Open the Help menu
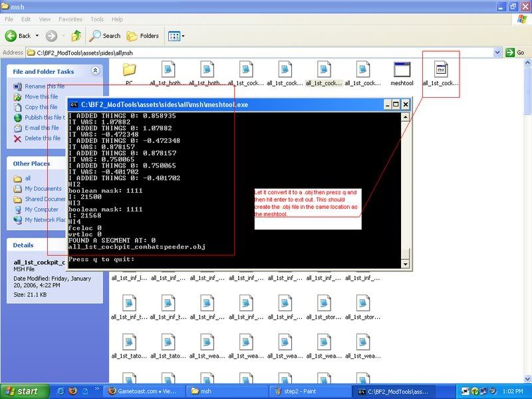532x399 pixels. 117,19
